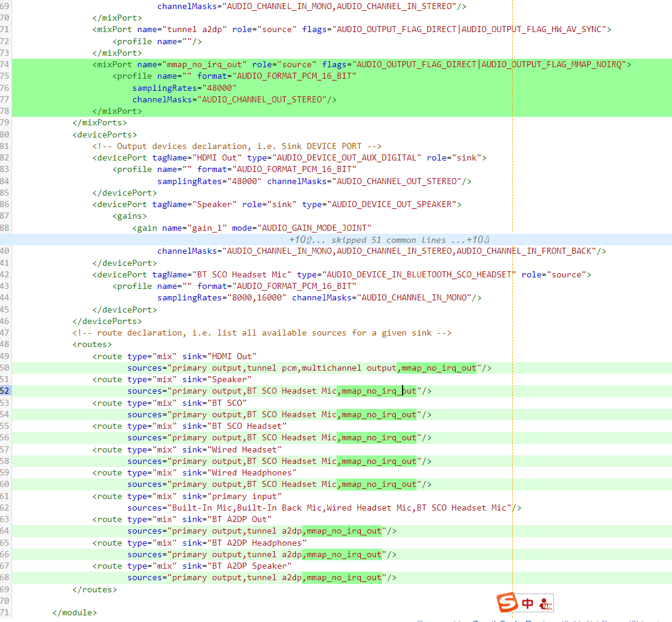Select line number 64 of the BT A2DP Out sources
The image size is (672, 622).
5,531
